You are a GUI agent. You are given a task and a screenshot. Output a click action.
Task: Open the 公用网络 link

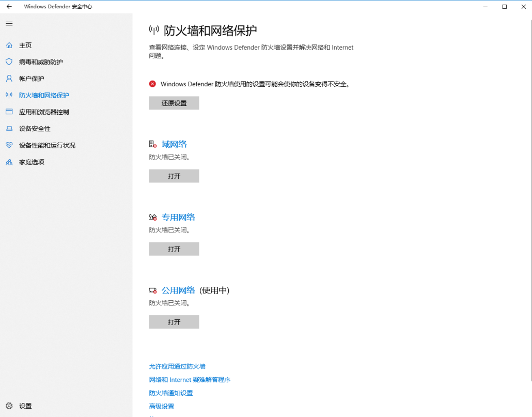tap(178, 290)
